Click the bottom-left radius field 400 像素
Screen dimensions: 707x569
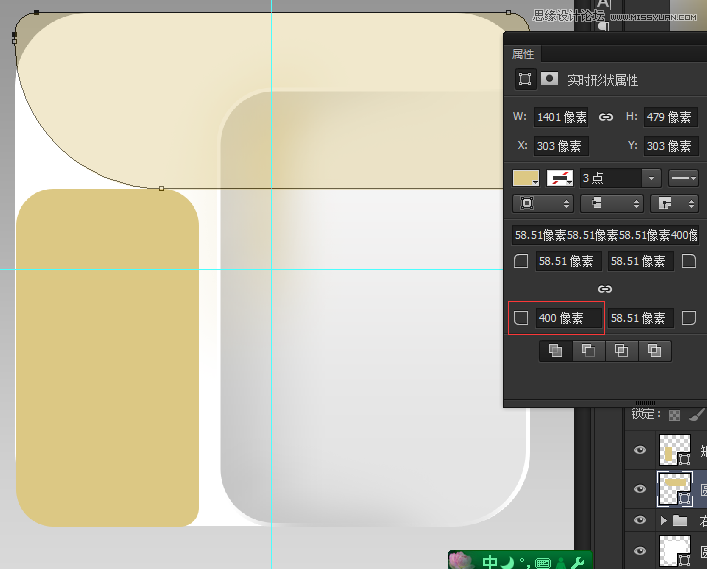tap(568, 318)
